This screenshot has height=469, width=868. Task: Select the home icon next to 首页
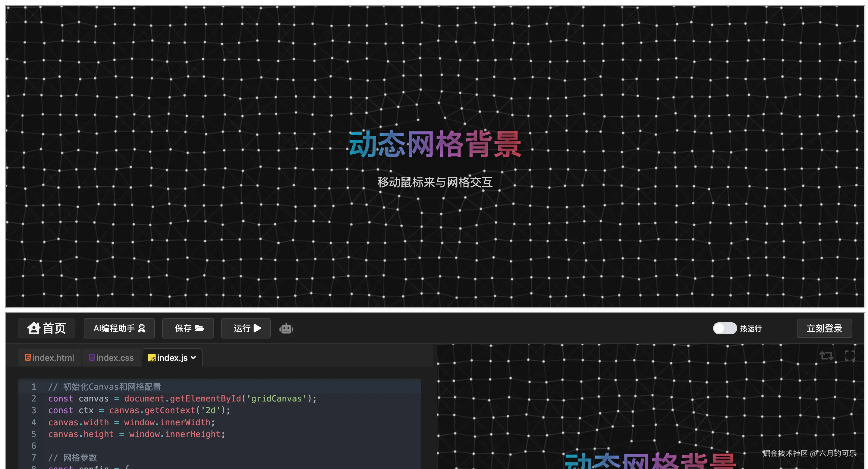[x=34, y=329]
